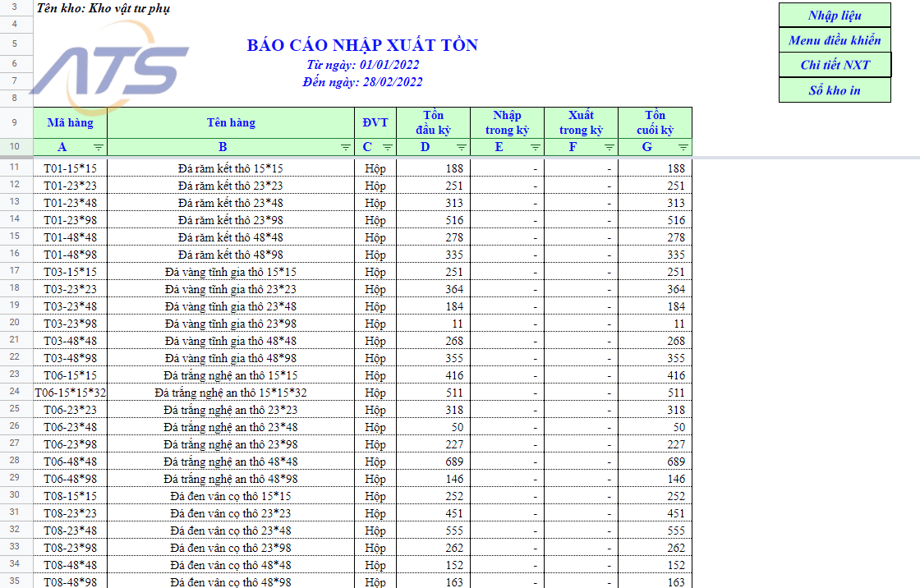Select the Mã hàng header cell
The image size is (920, 588).
[x=71, y=122]
